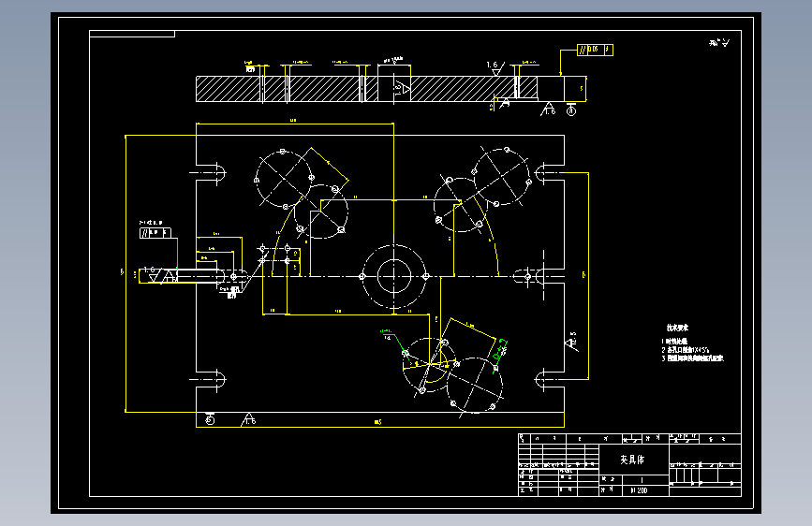Select the vertical dimension text on the far right side
Image resolution: width=812 pixels, height=526 pixels.
(x=584, y=275)
